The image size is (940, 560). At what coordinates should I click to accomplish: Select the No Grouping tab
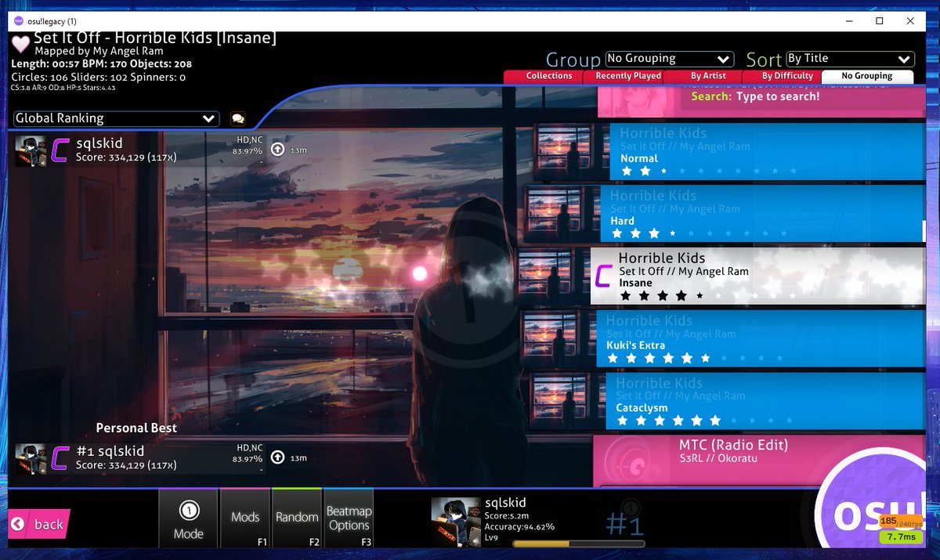click(867, 76)
